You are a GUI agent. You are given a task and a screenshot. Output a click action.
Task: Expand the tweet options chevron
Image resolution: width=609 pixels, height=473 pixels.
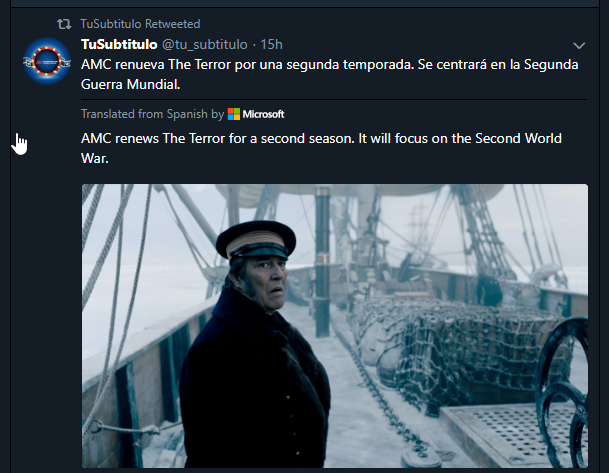pos(579,46)
